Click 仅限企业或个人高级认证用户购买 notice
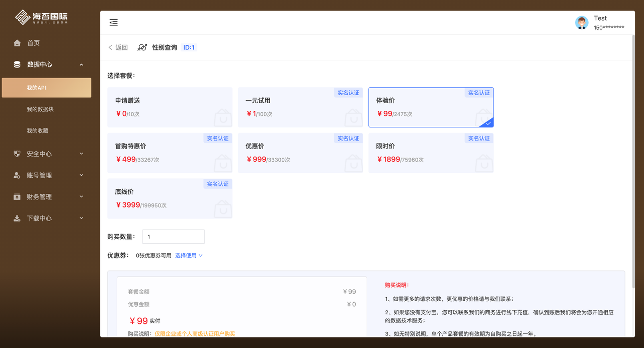Image resolution: width=644 pixels, height=348 pixels. click(x=195, y=333)
